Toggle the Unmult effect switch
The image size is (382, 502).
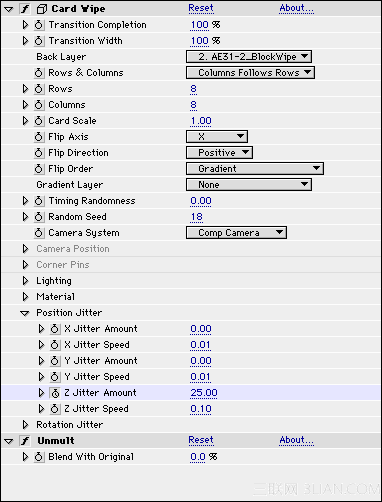click(25, 441)
